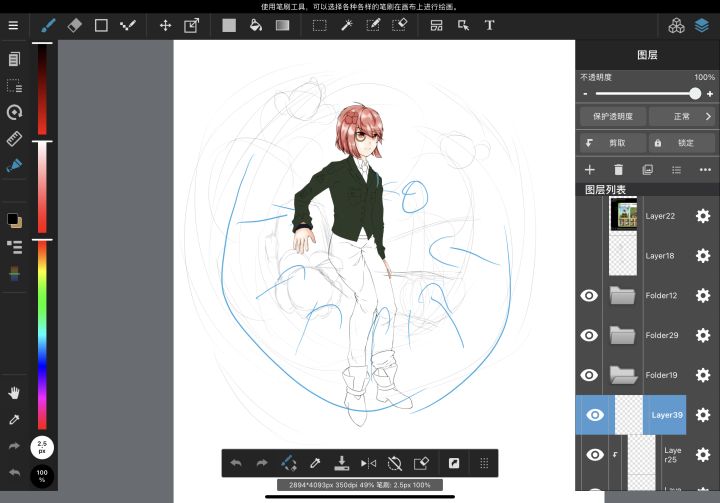This screenshot has height=503, width=720.
Task: Choose the Magic Wand selection tool
Action: pyautogui.click(x=347, y=25)
